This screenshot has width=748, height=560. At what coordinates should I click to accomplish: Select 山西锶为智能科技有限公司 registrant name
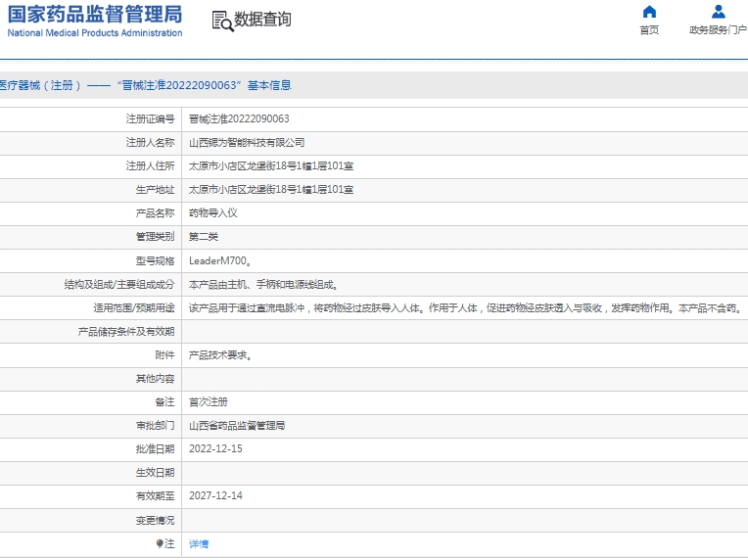(247, 143)
